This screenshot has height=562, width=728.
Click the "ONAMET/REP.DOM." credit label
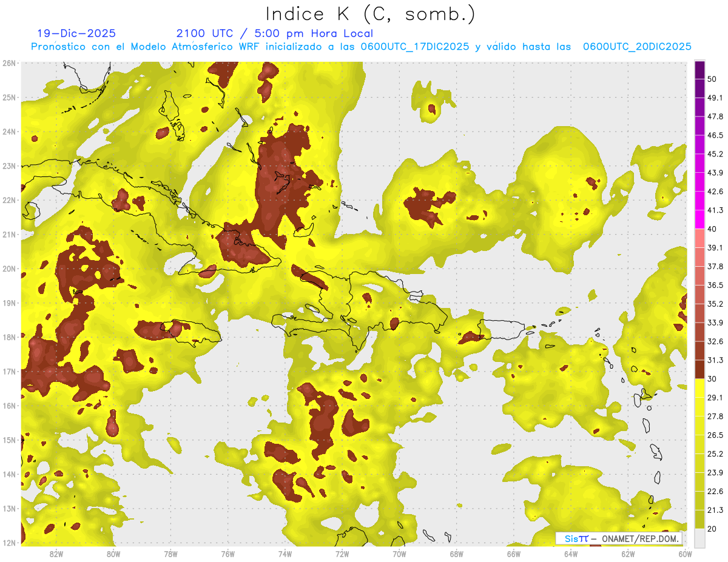641,538
